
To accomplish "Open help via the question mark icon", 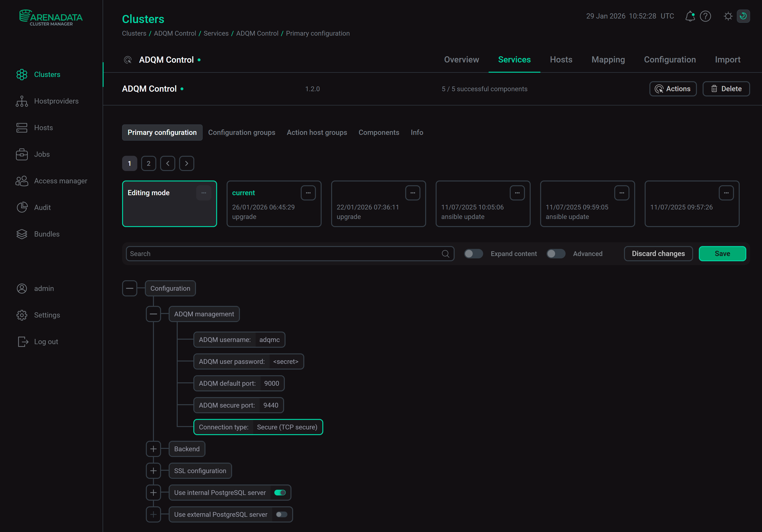I will 705,16.
